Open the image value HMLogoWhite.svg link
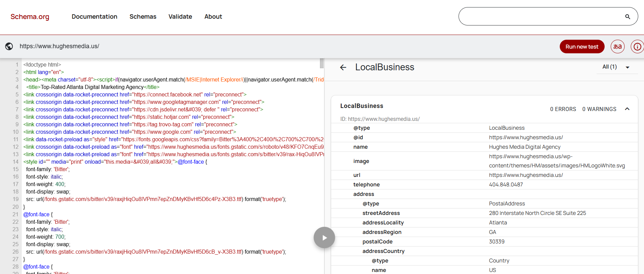The height and width of the screenshot is (274, 644). (x=557, y=161)
